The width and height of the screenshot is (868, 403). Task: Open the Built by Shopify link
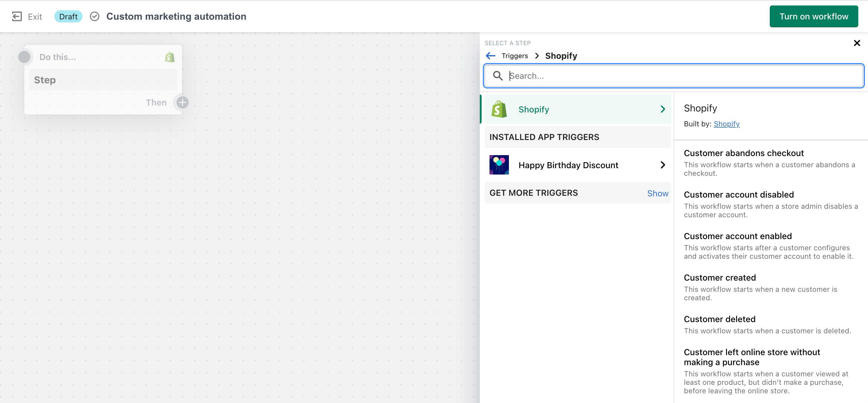726,124
